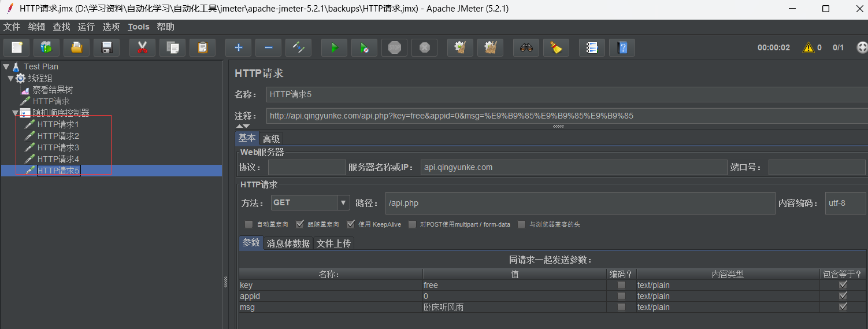Open the 运行 menu
868x329 pixels.
(86, 27)
